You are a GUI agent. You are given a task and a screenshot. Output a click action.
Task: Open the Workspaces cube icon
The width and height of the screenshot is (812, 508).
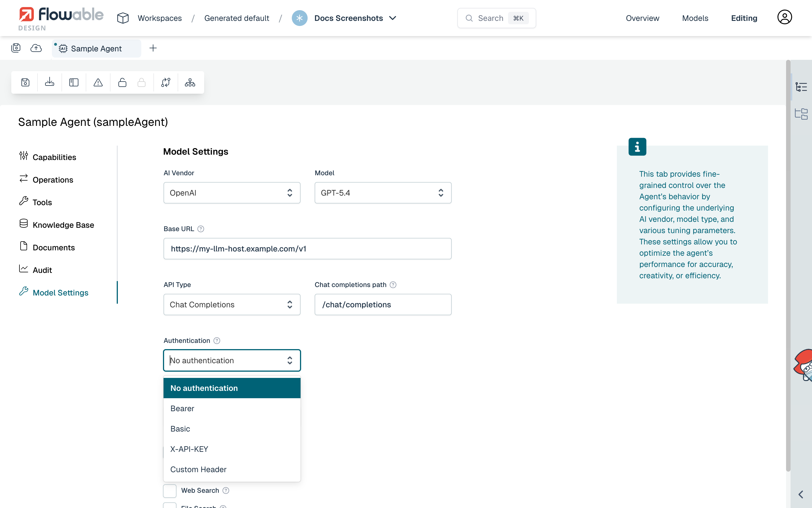pos(123,18)
